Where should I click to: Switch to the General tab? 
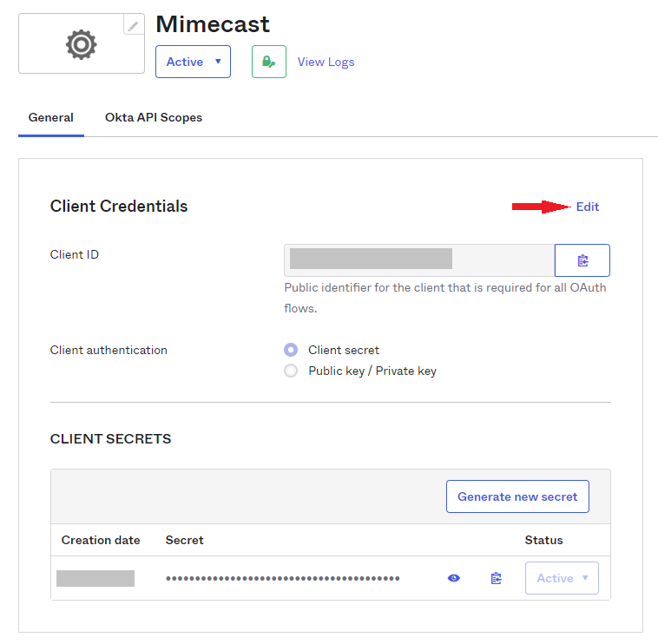point(51,117)
